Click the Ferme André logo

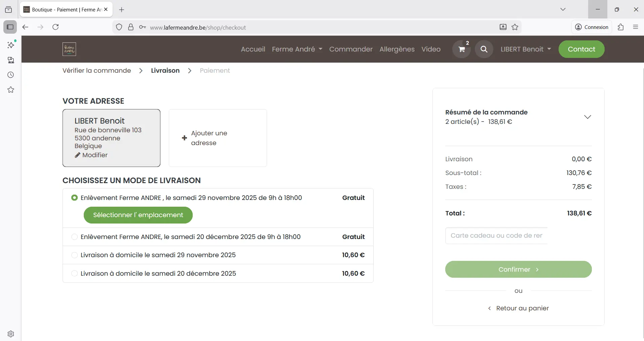point(69,49)
